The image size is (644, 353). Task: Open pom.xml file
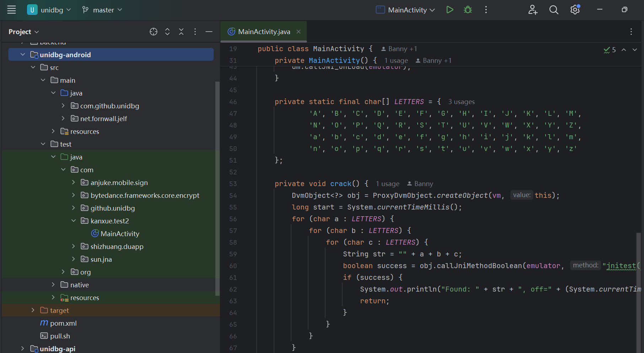pyautogui.click(x=63, y=323)
